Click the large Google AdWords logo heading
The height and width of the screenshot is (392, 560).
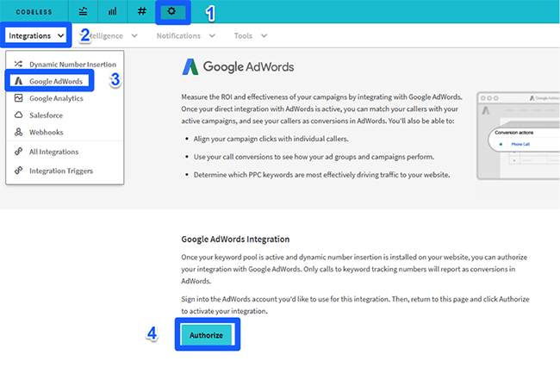238,66
